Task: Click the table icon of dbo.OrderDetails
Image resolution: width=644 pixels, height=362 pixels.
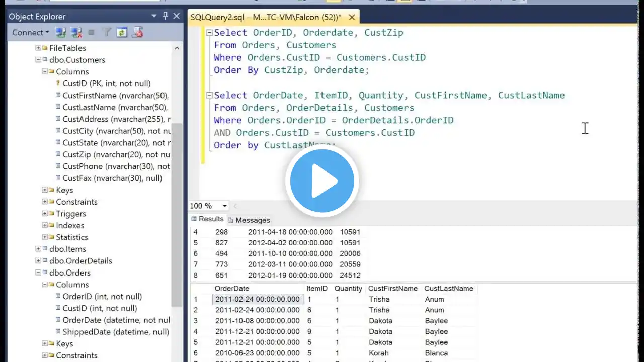Action: 45,261
